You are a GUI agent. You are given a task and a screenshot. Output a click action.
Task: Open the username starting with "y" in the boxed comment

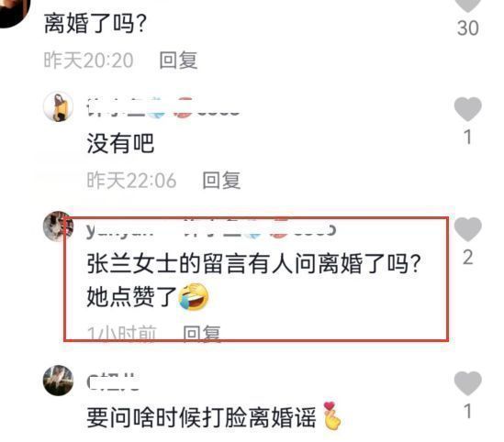119,229
